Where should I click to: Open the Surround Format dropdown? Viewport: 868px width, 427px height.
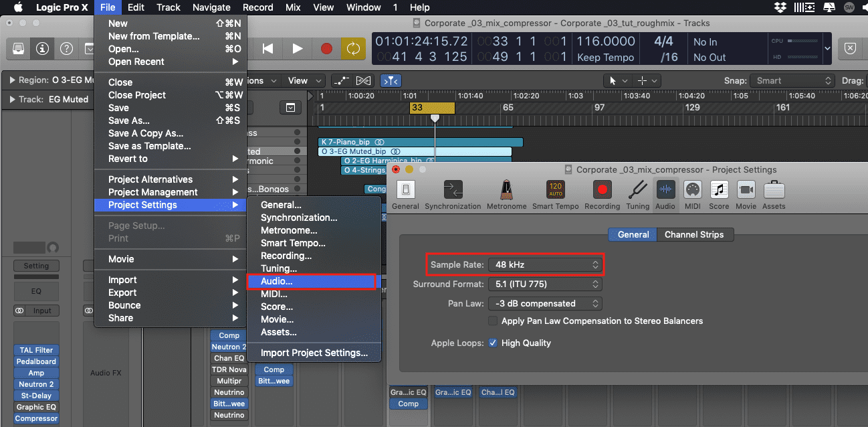point(545,284)
